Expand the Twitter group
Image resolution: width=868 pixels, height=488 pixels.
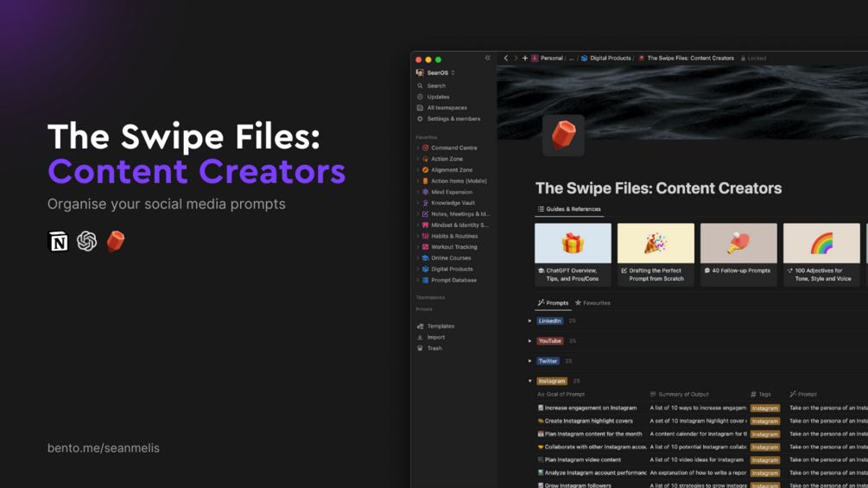(x=529, y=361)
